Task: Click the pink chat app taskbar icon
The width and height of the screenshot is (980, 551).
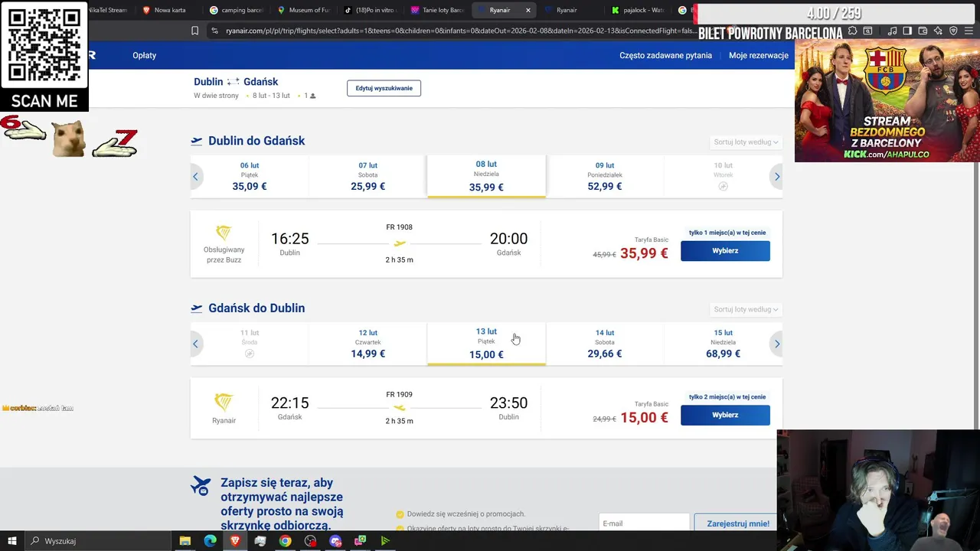Action: pos(360,541)
